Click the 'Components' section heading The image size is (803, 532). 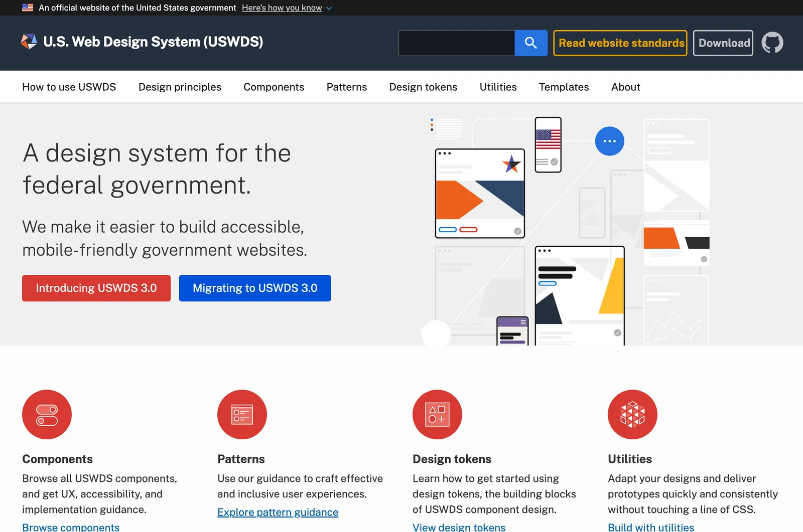(58, 459)
